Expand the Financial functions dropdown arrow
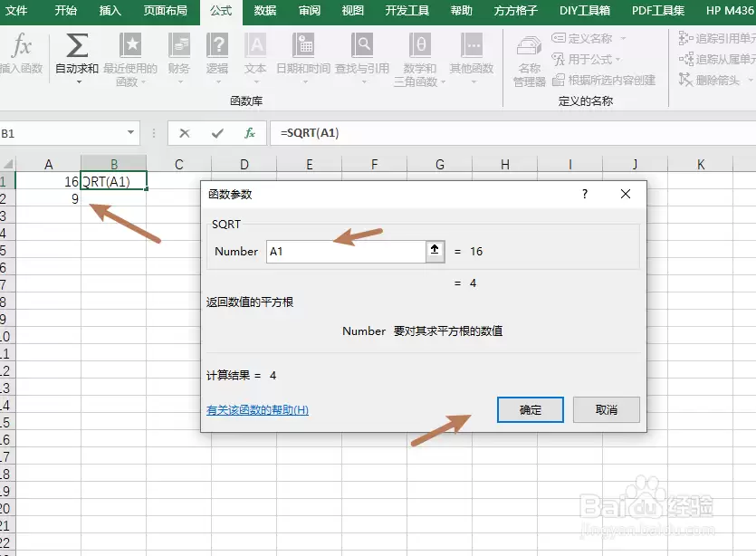 pyautogui.click(x=180, y=82)
